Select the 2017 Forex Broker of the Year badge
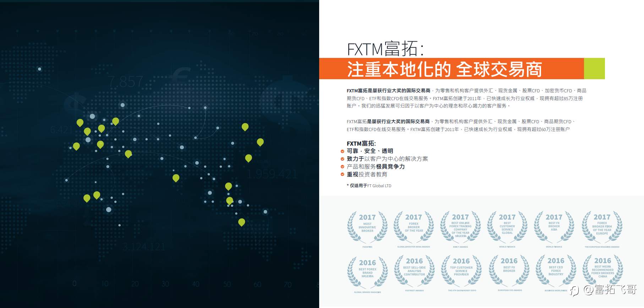Image resolution: width=644 pixels, height=308 pixels. pyautogui.click(x=414, y=227)
